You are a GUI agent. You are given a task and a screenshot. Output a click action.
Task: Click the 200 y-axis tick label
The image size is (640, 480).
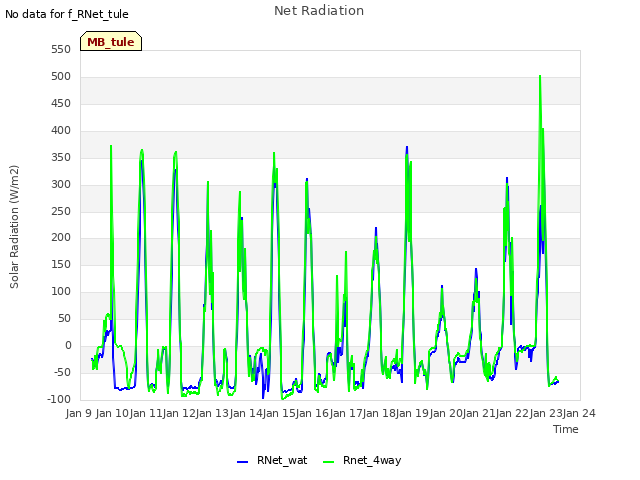click(61, 238)
